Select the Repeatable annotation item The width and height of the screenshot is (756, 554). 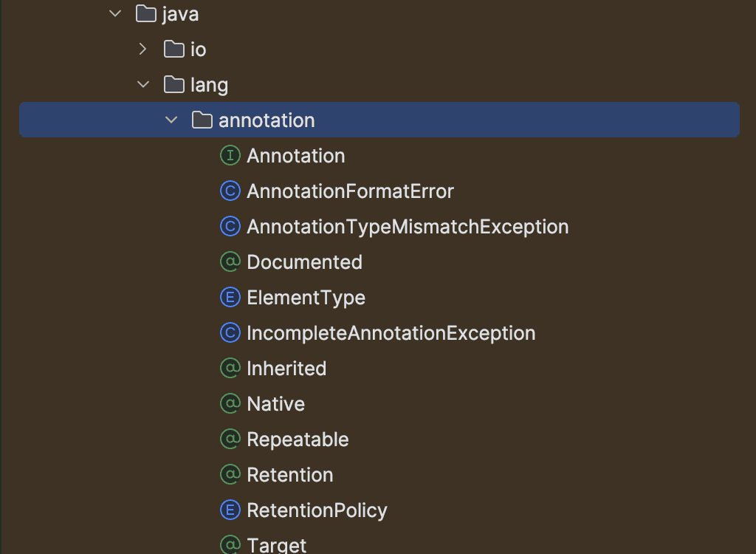298,440
